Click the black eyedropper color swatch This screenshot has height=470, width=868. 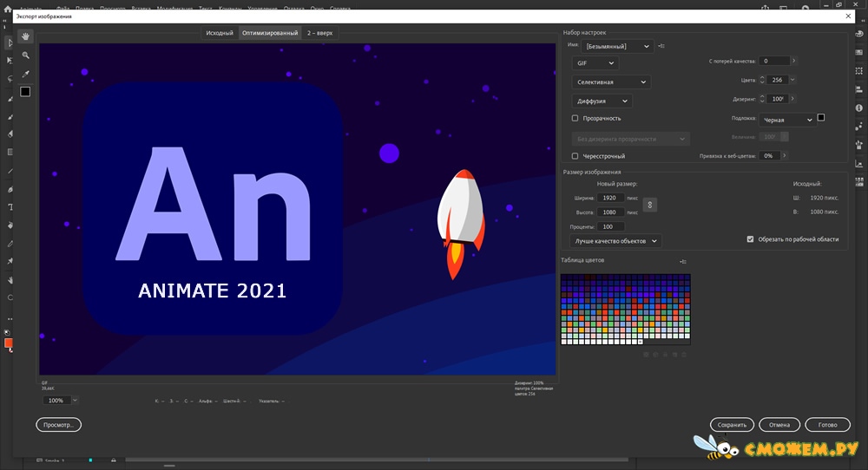coord(25,92)
